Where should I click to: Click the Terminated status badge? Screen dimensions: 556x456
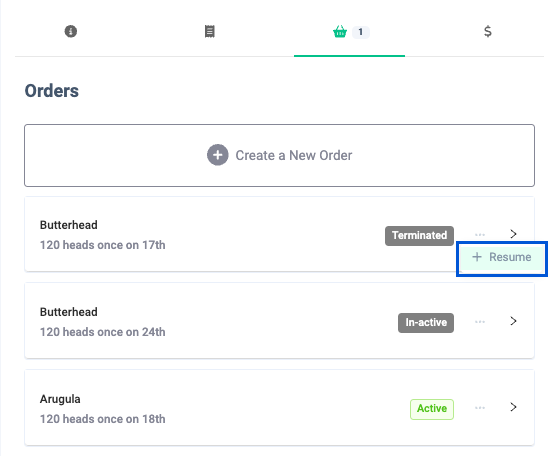click(x=419, y=235)
